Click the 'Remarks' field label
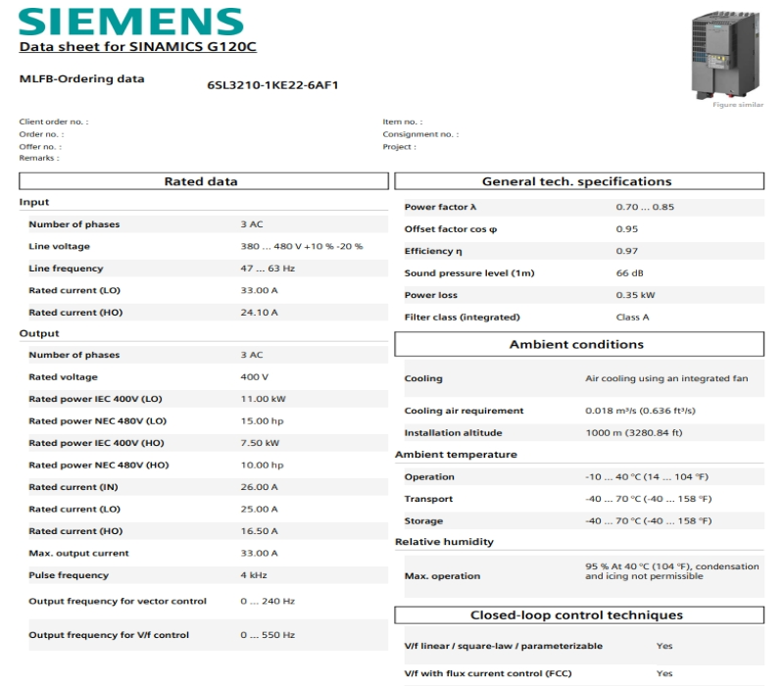Screen dimensions: 784x686 39,158
